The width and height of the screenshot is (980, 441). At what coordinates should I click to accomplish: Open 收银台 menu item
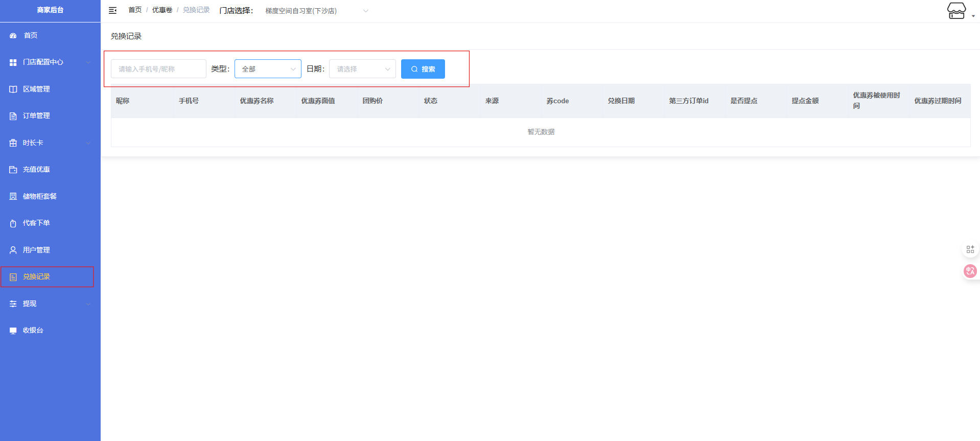click(50, 330)
